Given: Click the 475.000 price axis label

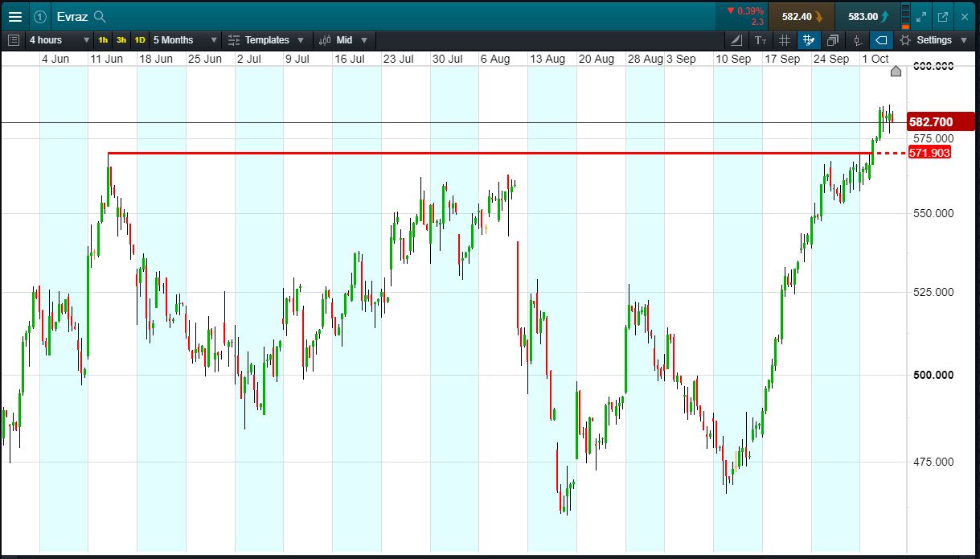Looking at the screenshot, I should click(x=932, y=462).
